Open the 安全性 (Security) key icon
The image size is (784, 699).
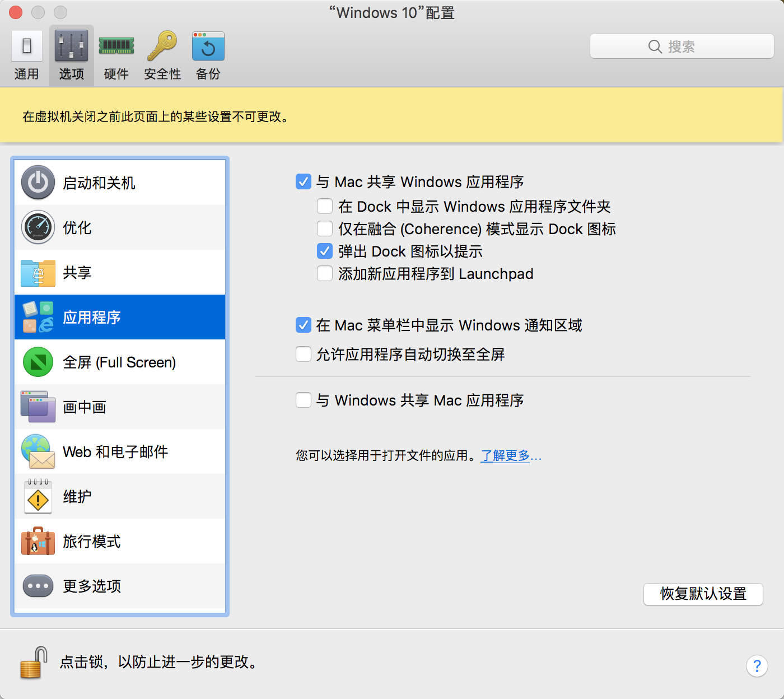162,46
